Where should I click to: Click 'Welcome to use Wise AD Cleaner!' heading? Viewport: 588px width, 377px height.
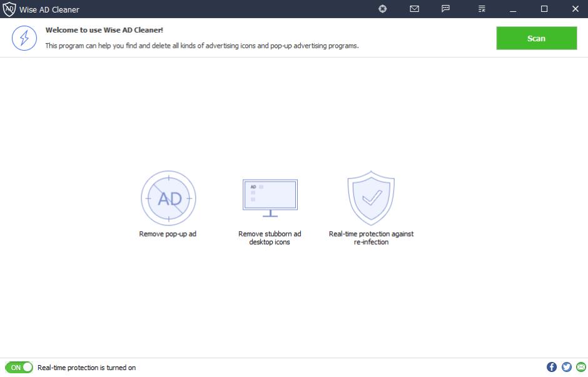coord(104,30)
